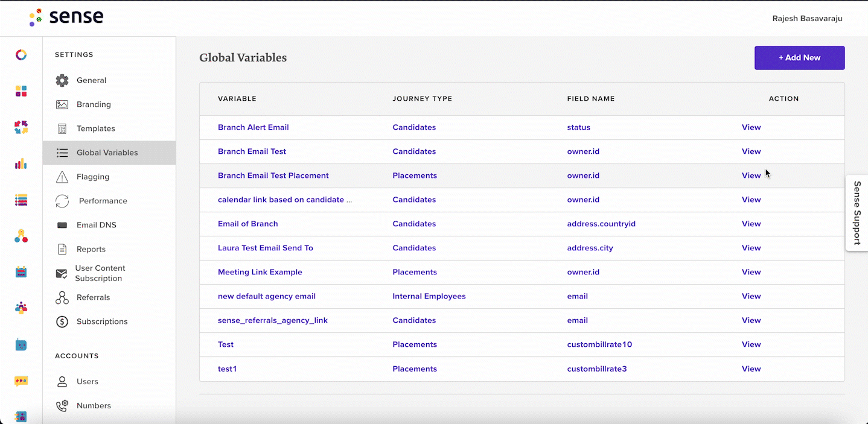This screenshot has height=424, width=868.
Task: Click the black card icon beside Email DNS
Action: 62,225
